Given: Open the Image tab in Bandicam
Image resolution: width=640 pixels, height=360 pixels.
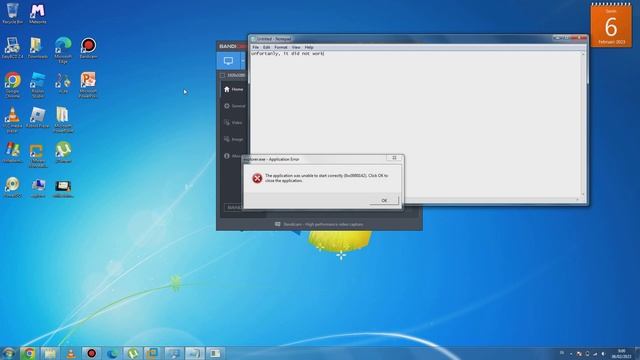Looking at the screenshot, I should pos(233,140).
